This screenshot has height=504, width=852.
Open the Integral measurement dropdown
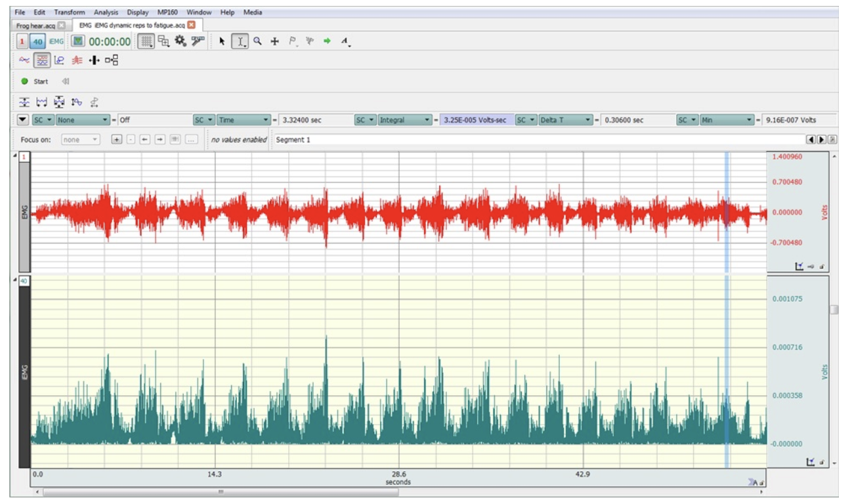pyautogui.click(x=405, y=120)
